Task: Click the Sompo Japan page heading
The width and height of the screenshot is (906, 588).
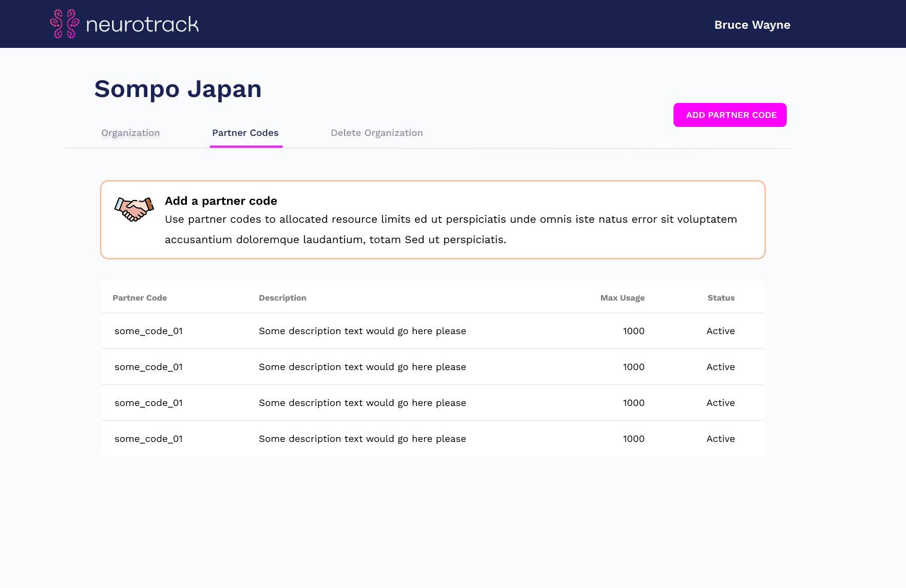Action: [177, 89]
